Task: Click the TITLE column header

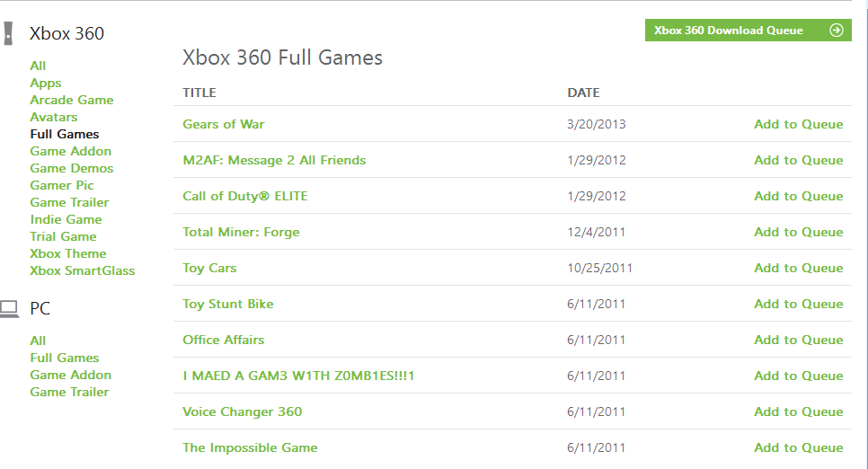Action: [x=199, y=93]
